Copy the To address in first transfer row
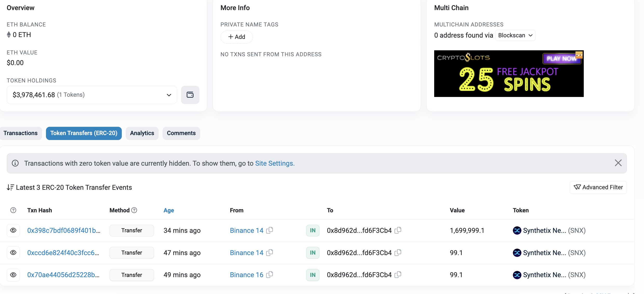Screen dimensions: 644x294 pos(398,230)
